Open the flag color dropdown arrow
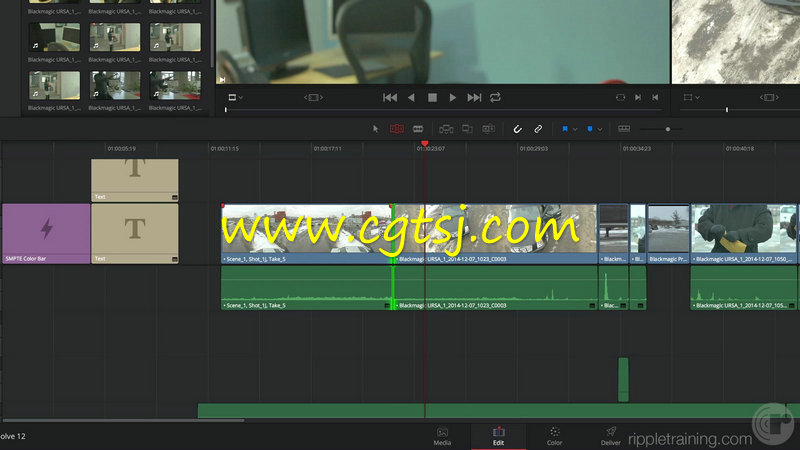Screen dimensions: 800x450 (575, 130)
